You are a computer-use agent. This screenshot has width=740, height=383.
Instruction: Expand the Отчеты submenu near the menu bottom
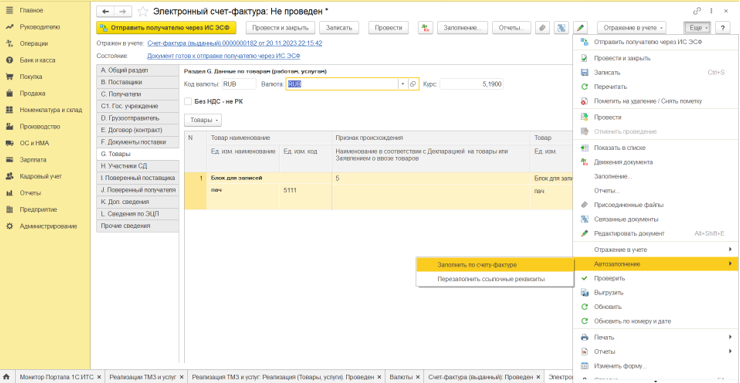(x=656, y=351)
